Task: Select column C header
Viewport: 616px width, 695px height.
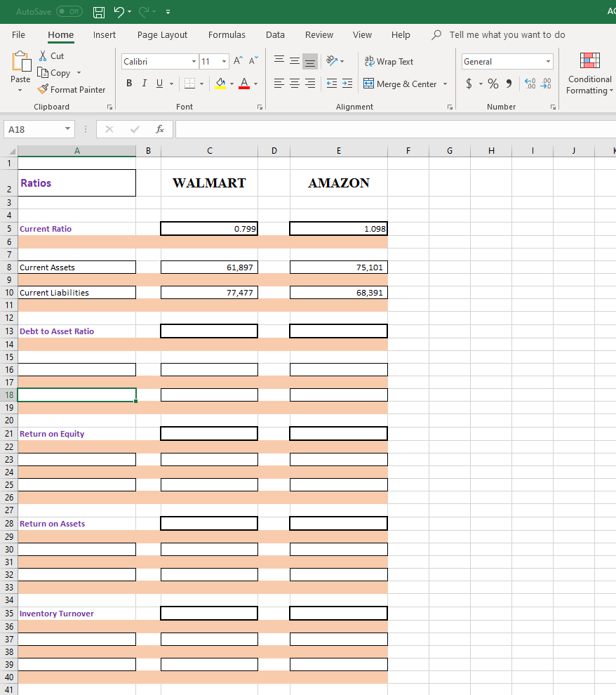Action: (x=210, y=151)
